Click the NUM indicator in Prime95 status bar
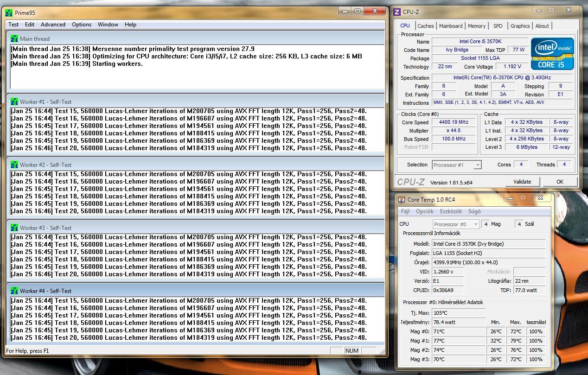Screen dimensions: 588x375 coord(352,351)
